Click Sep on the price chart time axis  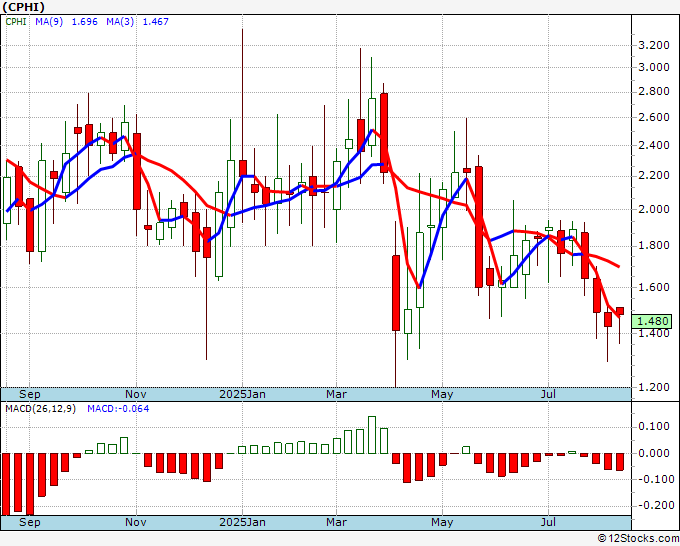(x=29, y=394)
